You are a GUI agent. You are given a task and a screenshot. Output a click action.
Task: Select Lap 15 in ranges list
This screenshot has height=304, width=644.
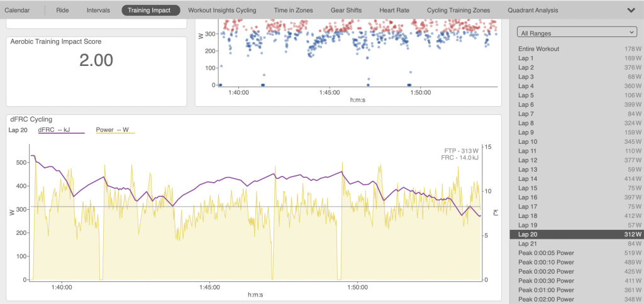[x=577, y=188]
